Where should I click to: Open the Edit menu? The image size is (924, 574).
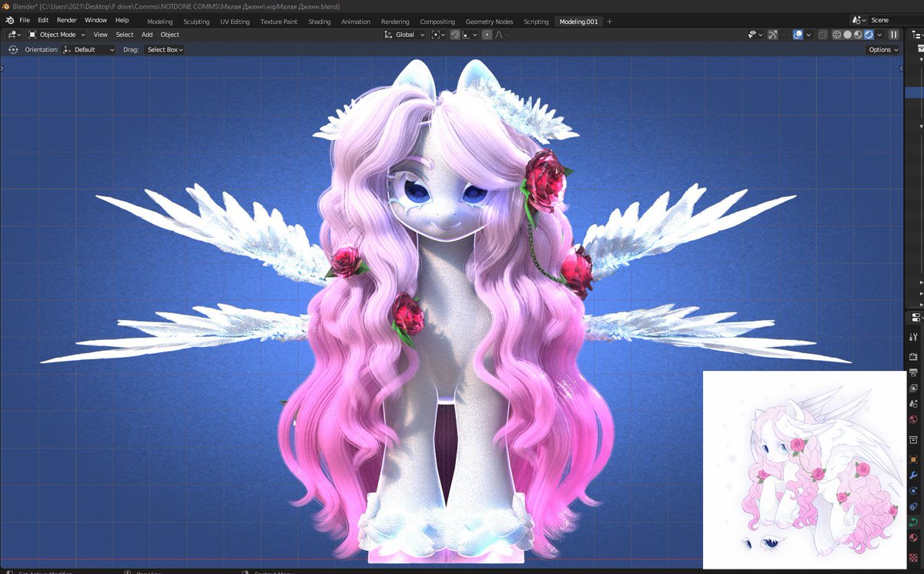[x=43, y=20]
